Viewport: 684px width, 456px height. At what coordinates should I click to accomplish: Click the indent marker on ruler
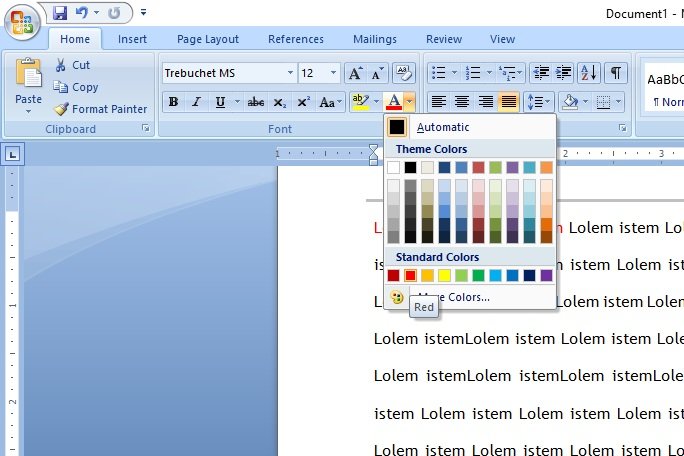[x=373, y=154]
